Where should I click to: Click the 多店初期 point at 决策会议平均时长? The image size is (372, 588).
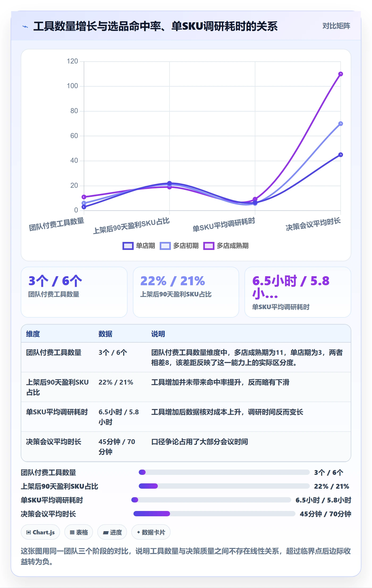pos(341,124)
